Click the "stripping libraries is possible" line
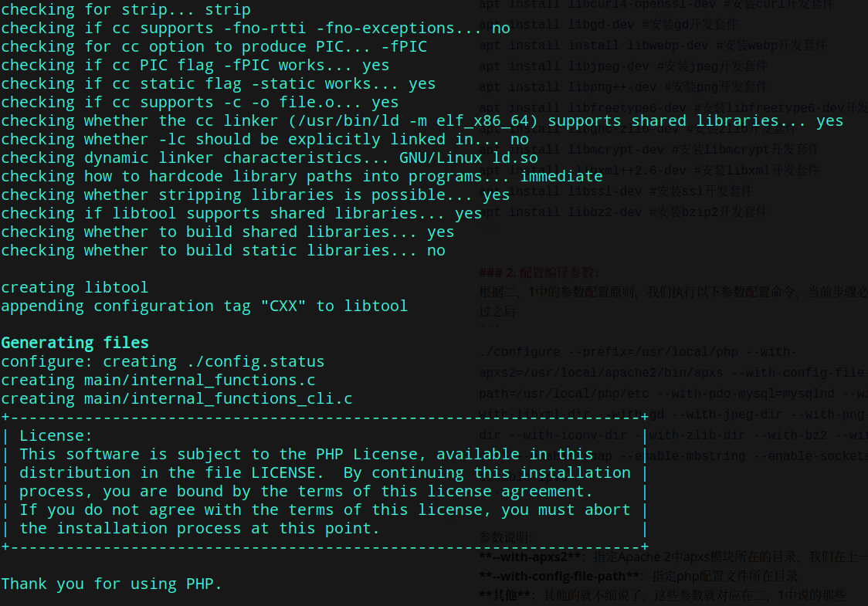The height and width of the screenshot is (606, 868). (255, 195)
